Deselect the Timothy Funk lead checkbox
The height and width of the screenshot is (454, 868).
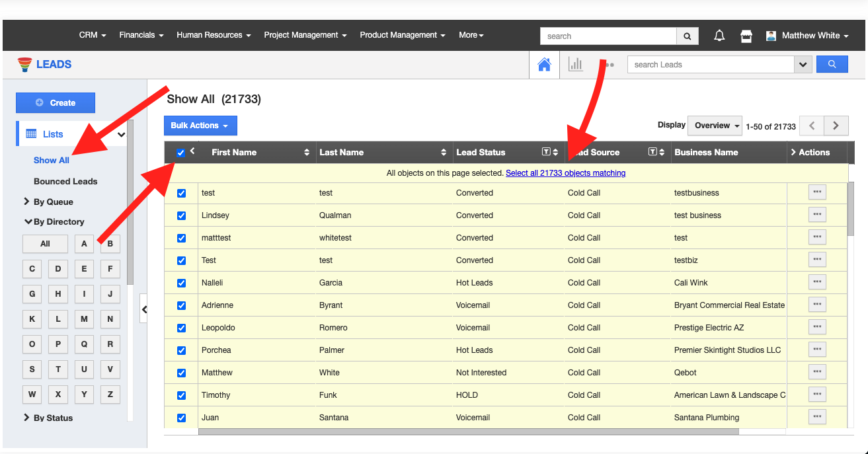(x=182, y=395)
